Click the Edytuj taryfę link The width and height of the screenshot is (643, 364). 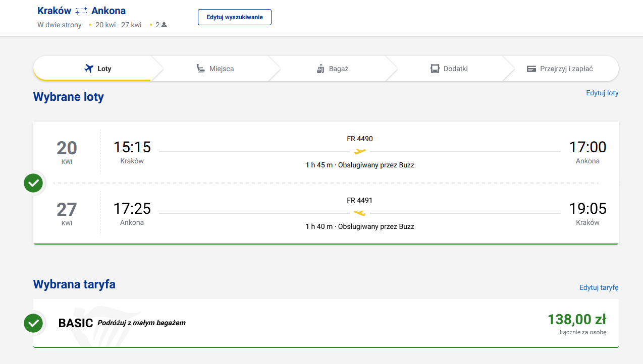[599, 288]
